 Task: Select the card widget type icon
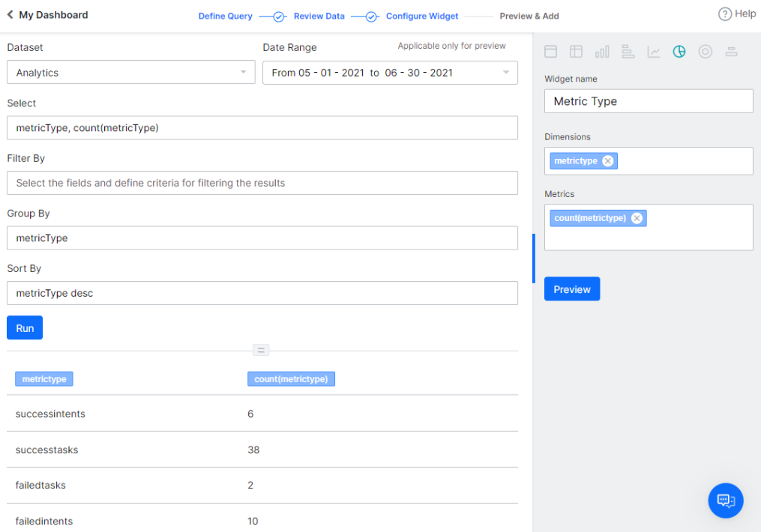550,51
